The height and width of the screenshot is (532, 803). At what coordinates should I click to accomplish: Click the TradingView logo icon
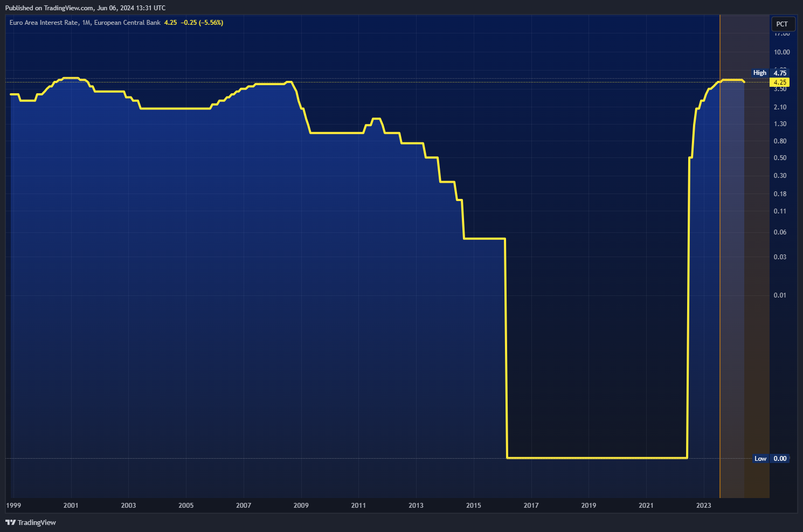point(10,522)
